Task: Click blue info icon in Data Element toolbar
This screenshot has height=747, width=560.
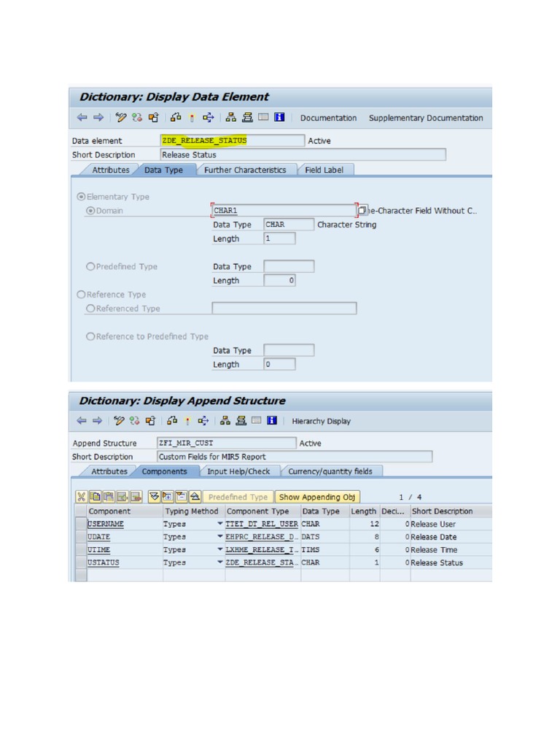Action: point(279,117)
